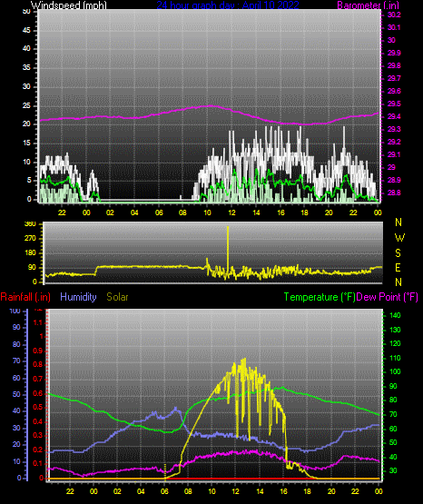Click the 29.2 barometer axis value
This screenshot has height=504, width=423.
tap(394, 142)
